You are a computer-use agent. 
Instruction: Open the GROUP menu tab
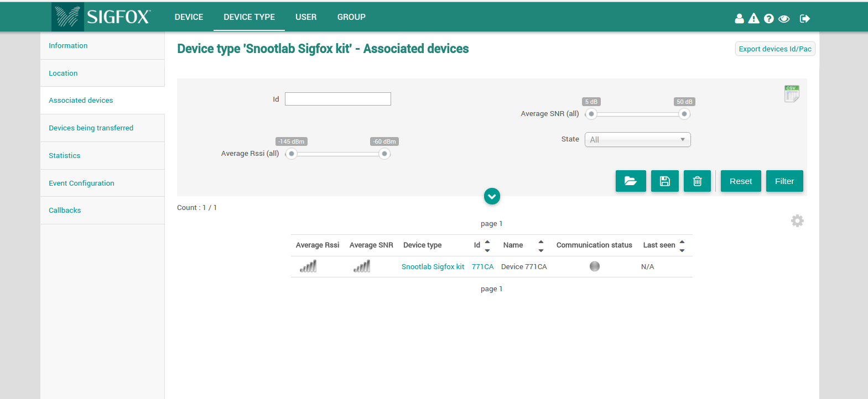351,17
